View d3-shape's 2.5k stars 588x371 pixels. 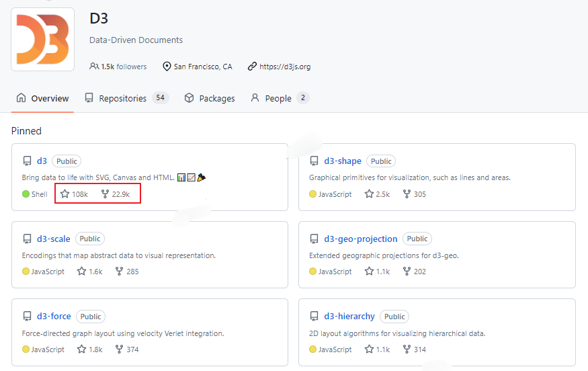[x=377, y=194]
